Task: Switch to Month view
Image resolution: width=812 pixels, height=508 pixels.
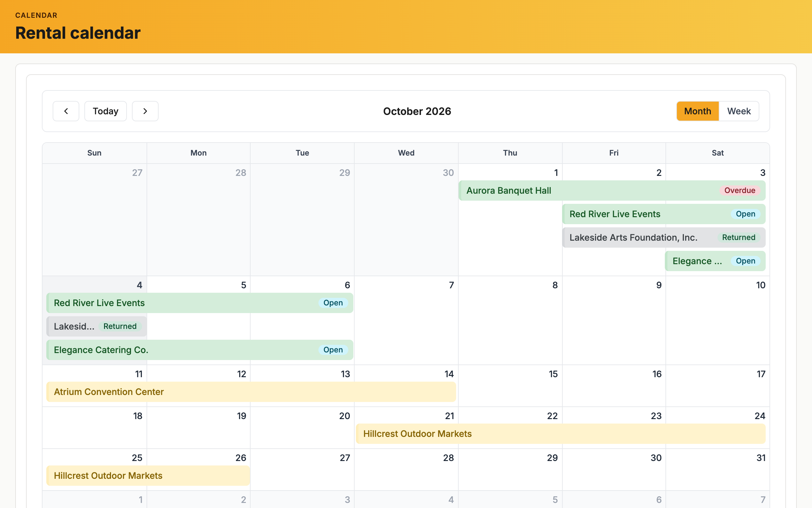Action: (x=697, y=111)
